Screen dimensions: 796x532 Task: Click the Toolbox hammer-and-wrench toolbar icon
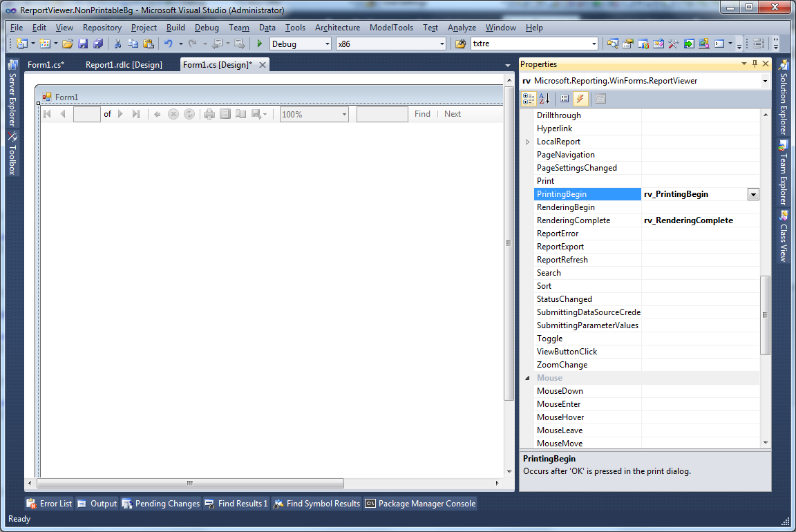click(674, 44)
